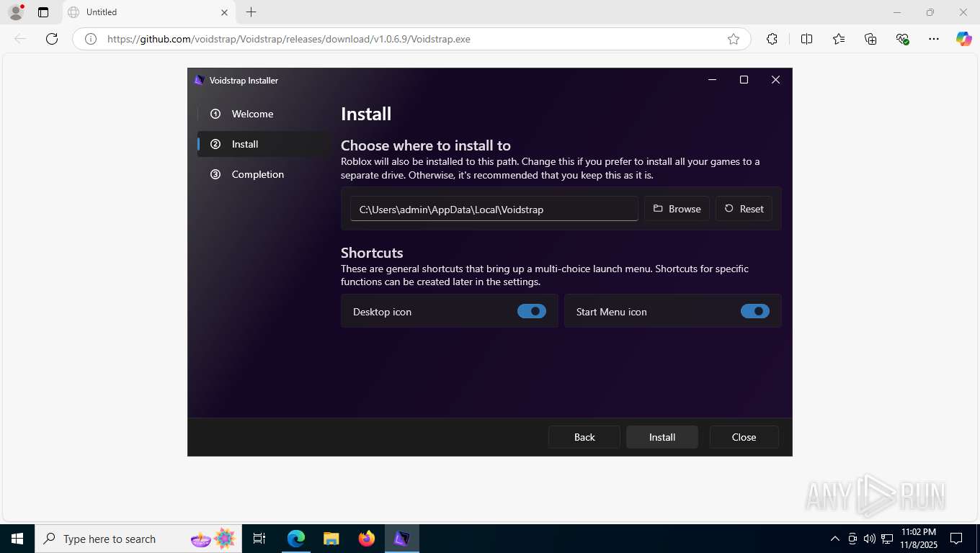Viewport: 980px width, 553px height.
Task: Open browser Collections icon
Action: click(x=870, y=39)
